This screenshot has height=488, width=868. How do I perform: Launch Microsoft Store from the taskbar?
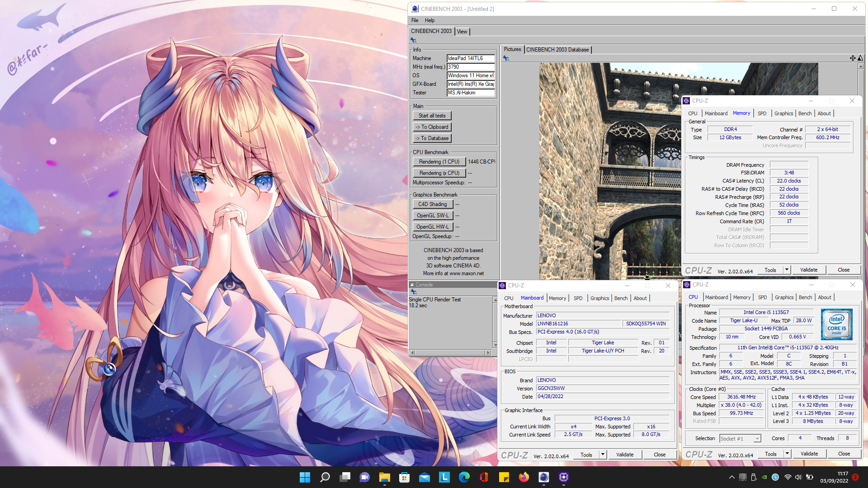pyautogui.click(x=404, y=477)
